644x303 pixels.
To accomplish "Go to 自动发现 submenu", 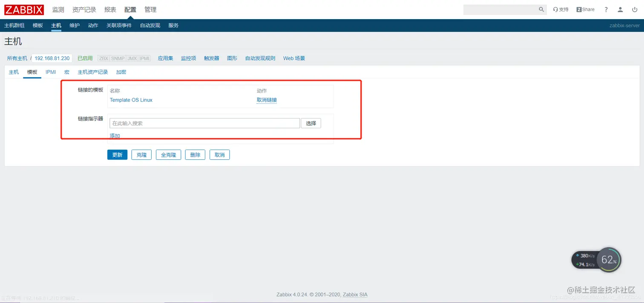I will click(x=150, y=26).
